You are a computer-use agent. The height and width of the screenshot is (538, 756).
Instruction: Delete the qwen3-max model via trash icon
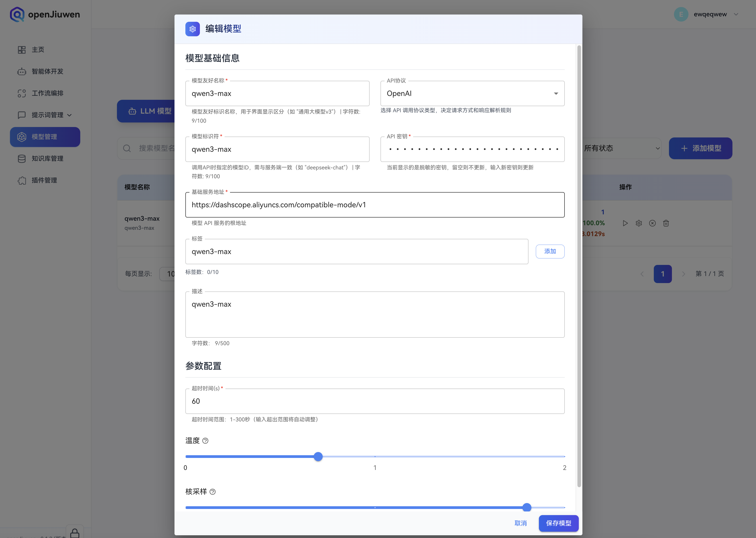coord(666,223)
